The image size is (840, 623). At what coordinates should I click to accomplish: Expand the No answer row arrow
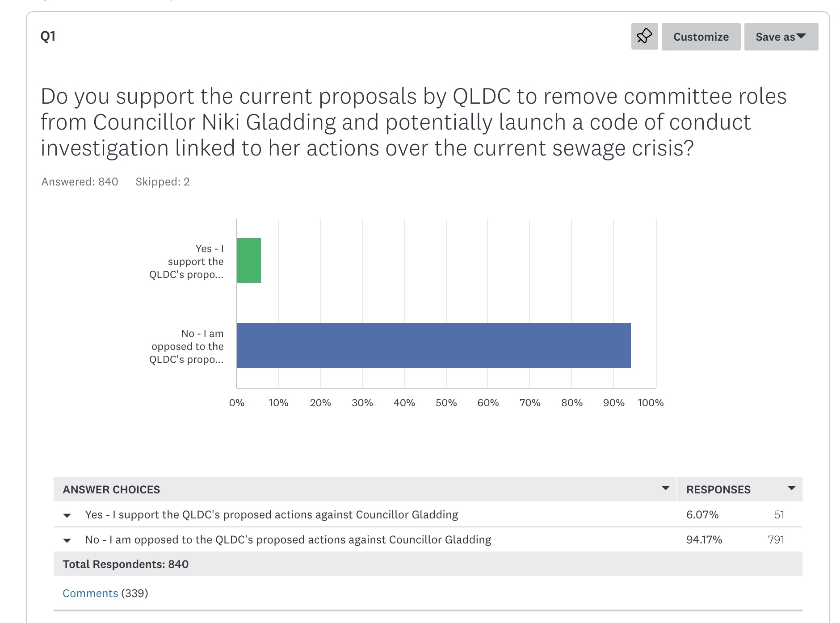pos(67,540)
